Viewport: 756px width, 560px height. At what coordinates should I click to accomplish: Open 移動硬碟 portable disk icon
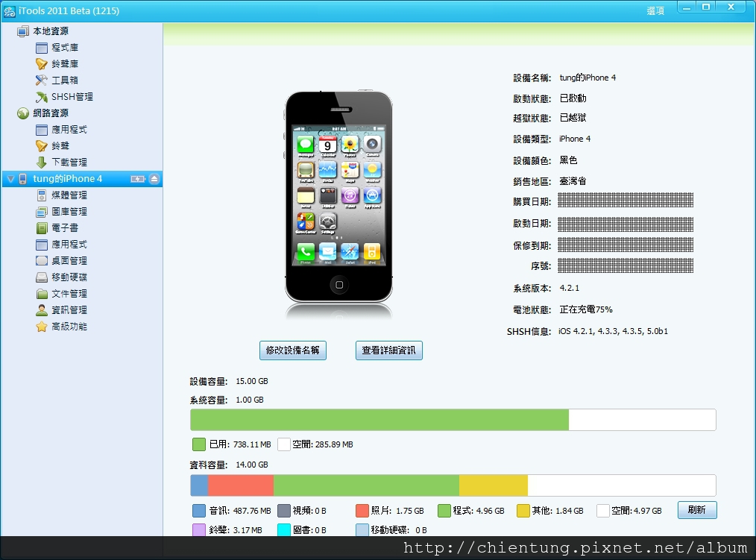pyautogui.click(x=42, y=277)
